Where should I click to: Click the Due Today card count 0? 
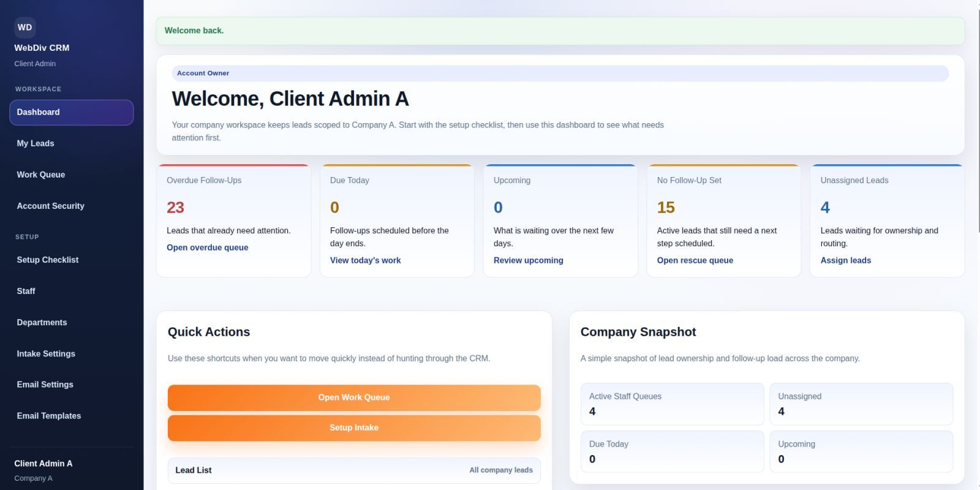pyautogui.click(x=334, y=208)
